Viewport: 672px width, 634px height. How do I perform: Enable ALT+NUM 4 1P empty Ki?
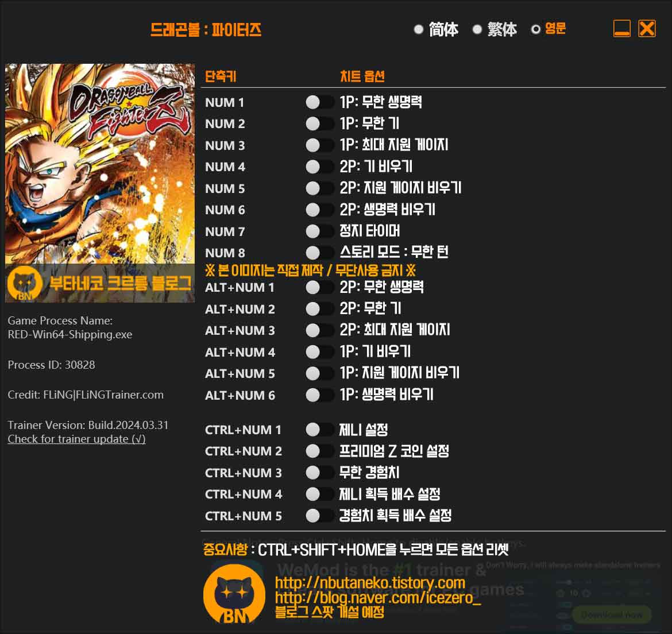pyautogui.click(x=319, y=352)
